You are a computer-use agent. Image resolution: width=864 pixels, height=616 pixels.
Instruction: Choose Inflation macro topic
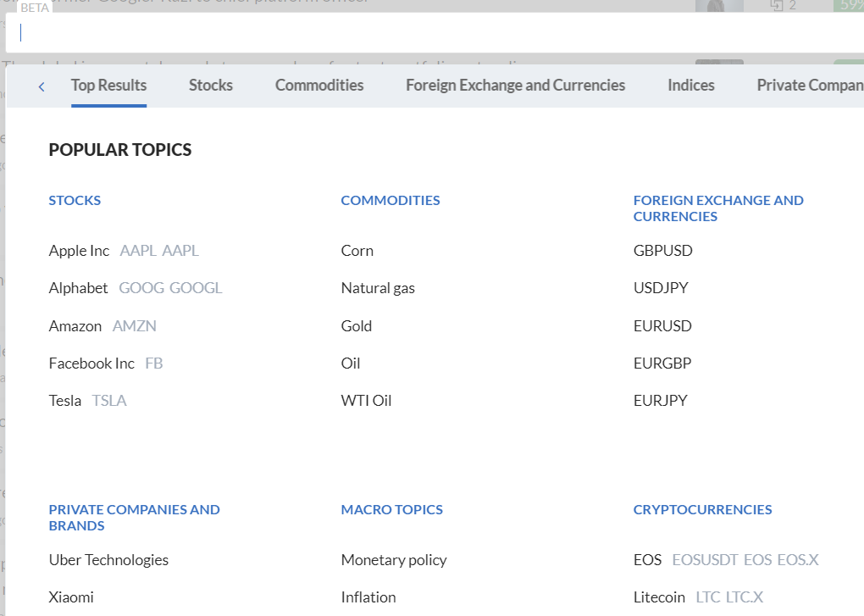[x=368, y=597]
